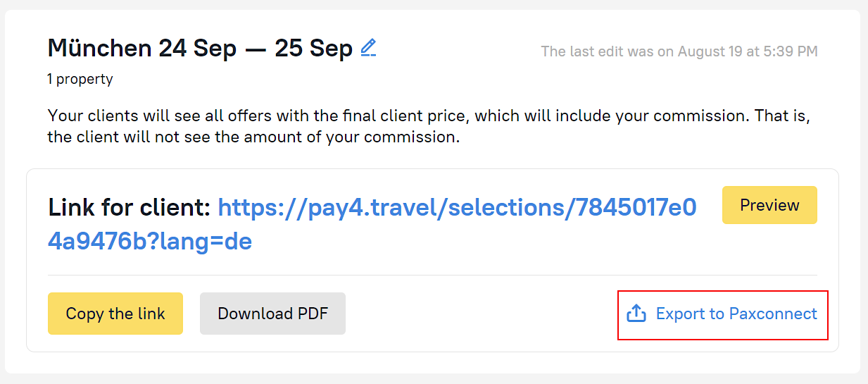Click the word 'Paxconnect' in the export link
The image size is (868, 384).
[x=772, y=314]
